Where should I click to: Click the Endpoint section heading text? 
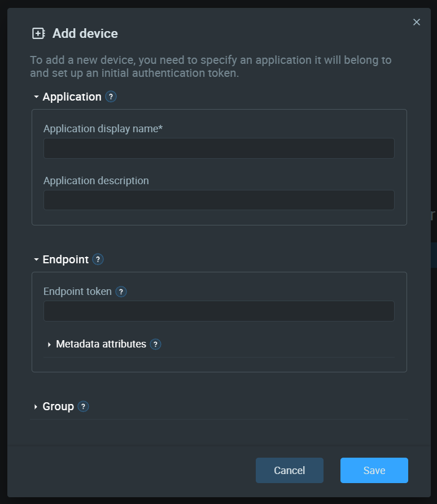point(65,259)
